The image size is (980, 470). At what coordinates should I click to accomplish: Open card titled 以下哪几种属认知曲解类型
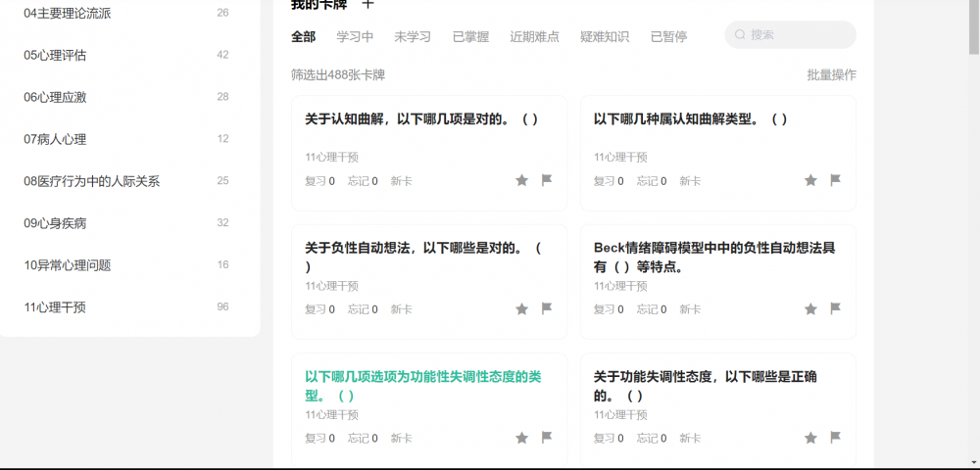(x=691, y=119)
